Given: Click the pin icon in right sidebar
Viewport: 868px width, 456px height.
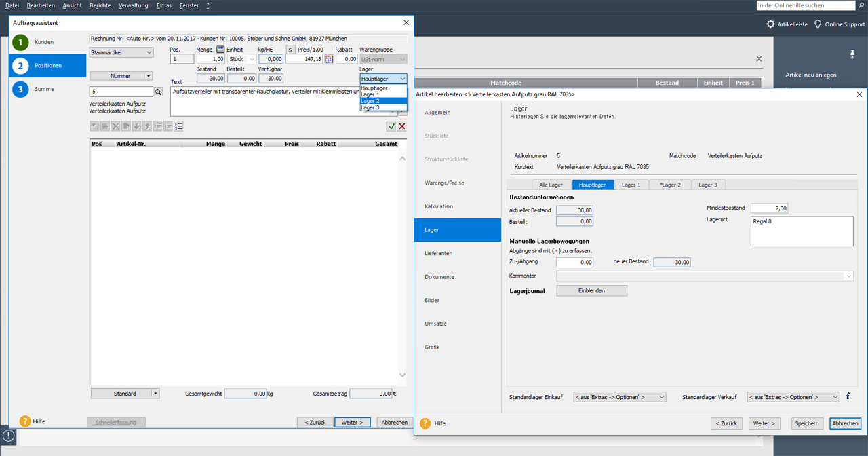Looking at the screenshot, I should pos(852,54).
